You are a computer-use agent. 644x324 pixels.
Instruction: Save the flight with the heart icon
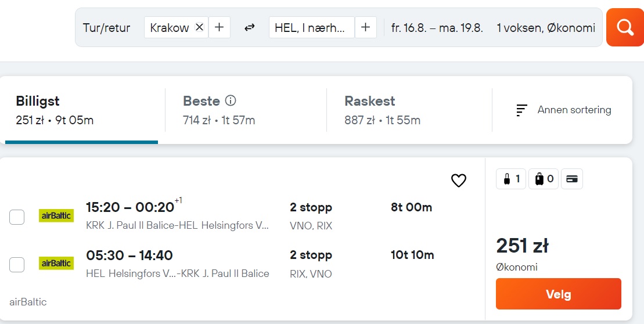458,180
